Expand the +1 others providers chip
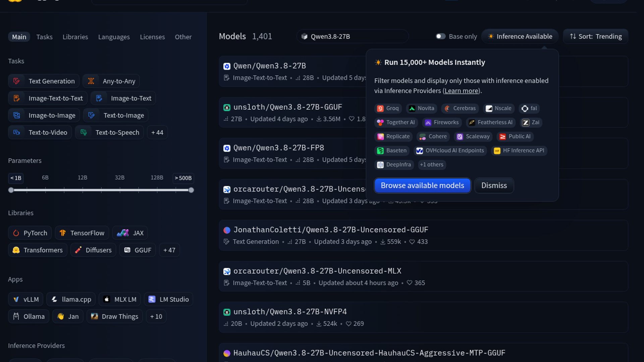 432,165
